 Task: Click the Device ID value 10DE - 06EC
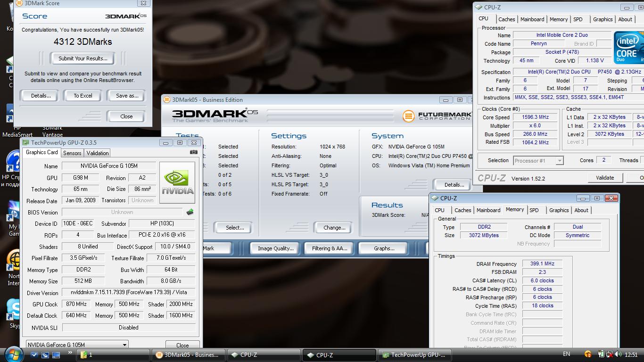click(78, 224)
